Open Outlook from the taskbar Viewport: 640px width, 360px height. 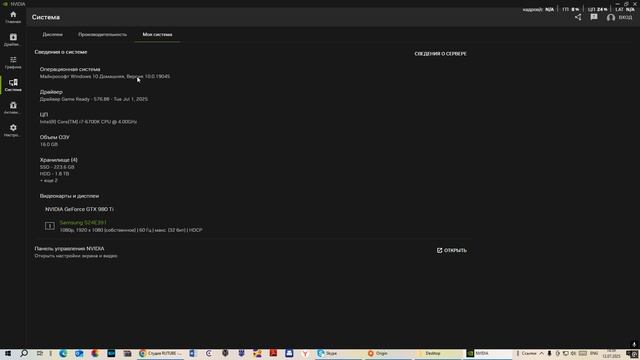coord(79,353)
